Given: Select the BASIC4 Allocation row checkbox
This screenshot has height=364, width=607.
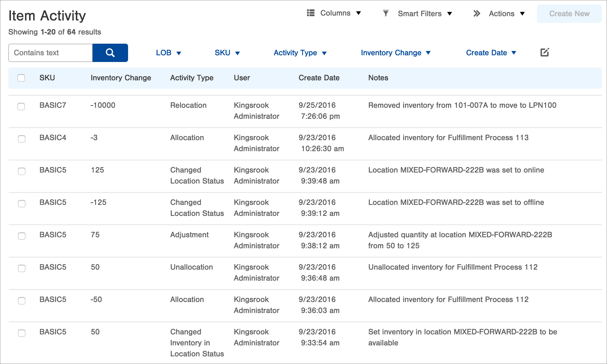Looking at the screenshot, I should pyautogui.click(x=21, y=139).
